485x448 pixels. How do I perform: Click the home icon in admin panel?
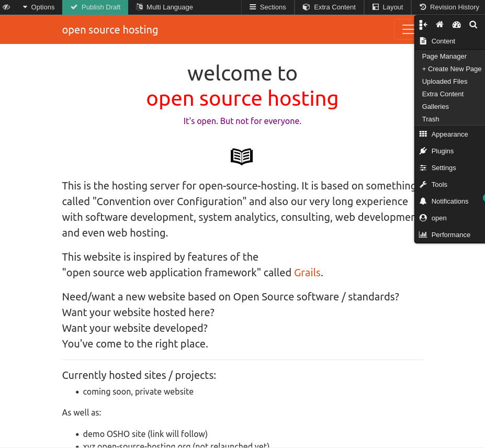pos(439,25)
